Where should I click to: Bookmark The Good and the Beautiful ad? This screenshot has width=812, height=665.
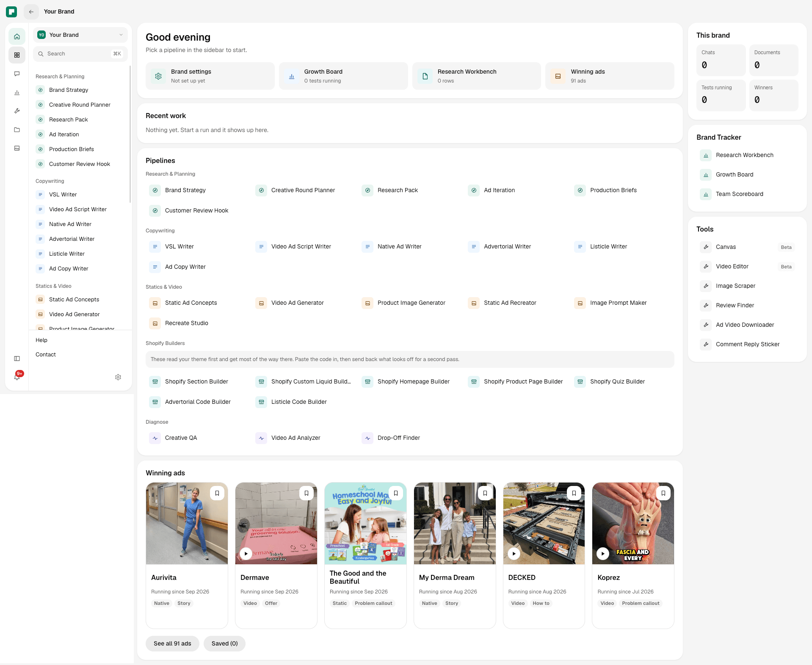point(396,493)
